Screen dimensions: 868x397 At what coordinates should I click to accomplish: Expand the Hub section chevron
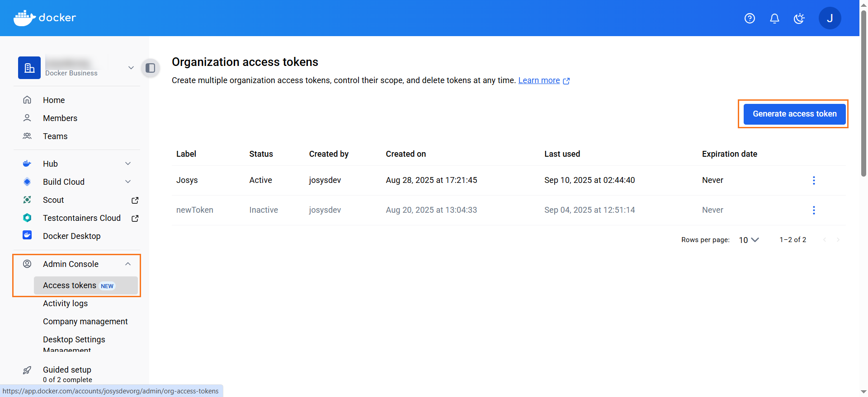click(x=128, y=163)
